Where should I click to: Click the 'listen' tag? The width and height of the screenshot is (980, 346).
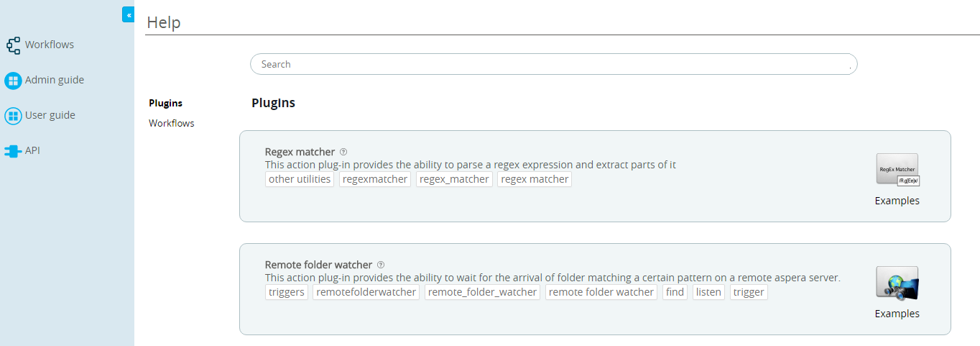tap(708, 292)
